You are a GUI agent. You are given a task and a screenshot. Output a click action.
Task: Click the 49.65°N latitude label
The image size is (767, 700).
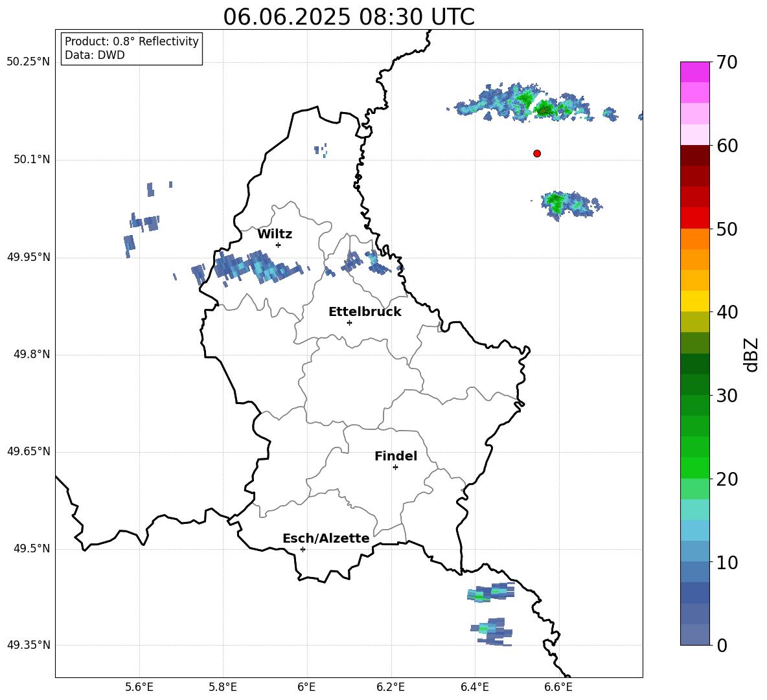28,451
